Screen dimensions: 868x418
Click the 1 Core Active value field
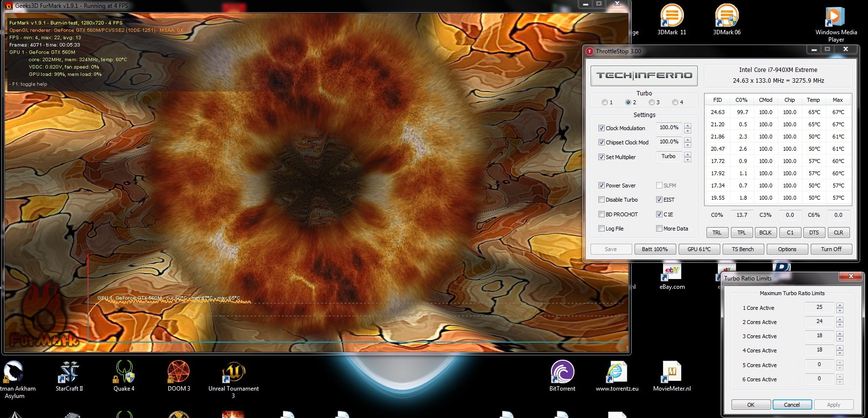point(820,307)
